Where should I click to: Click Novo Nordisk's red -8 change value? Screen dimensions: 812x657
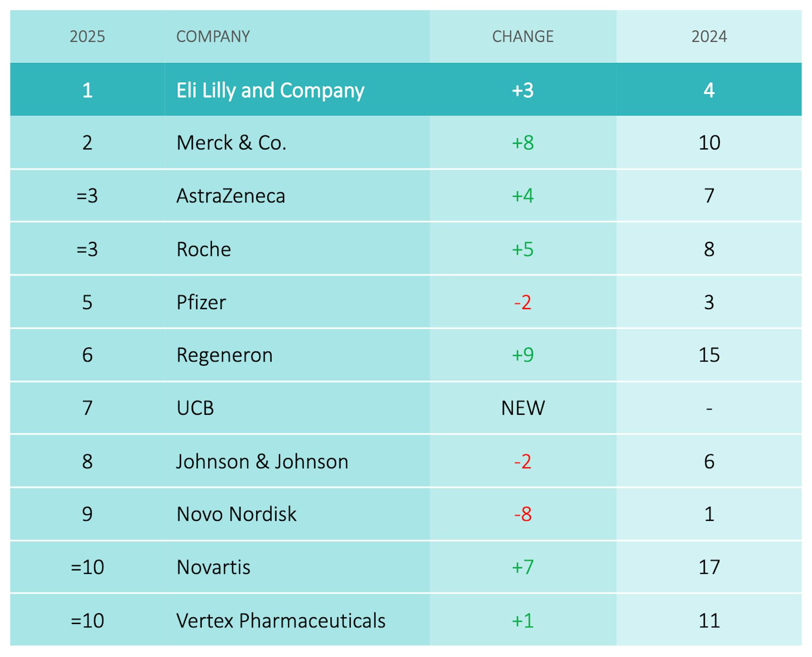523,514
